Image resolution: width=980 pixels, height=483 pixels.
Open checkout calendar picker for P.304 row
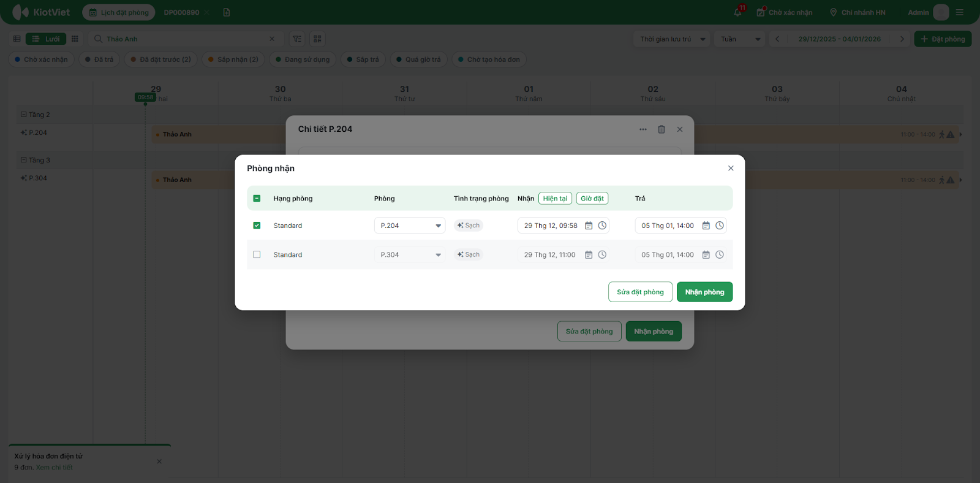point(706,255)
